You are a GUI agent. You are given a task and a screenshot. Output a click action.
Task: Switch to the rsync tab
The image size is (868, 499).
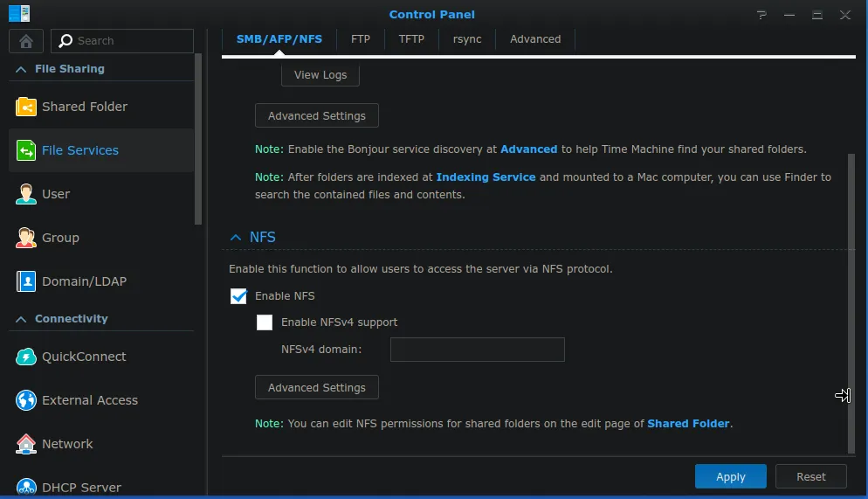pos(467,39)
